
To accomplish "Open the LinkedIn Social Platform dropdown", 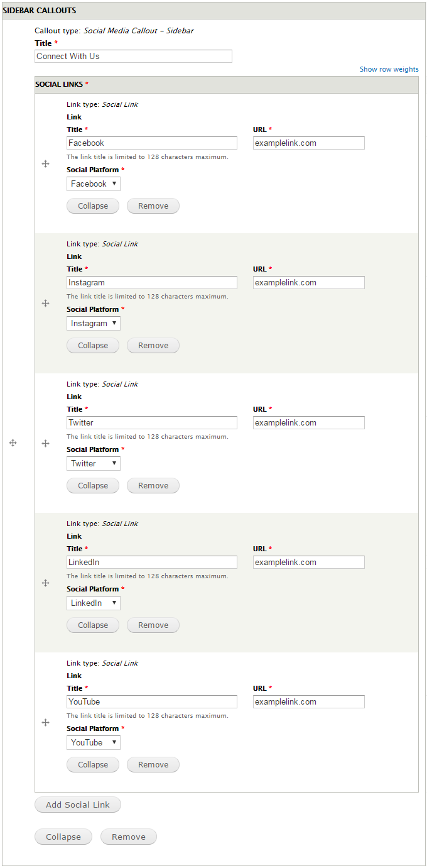I will (94, 603).
